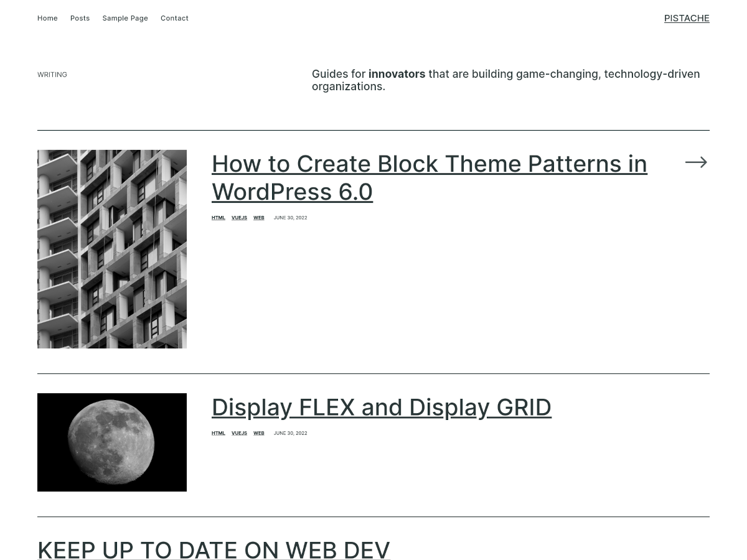Viewport: 747px width, 560px height.
Task: Click the arrow icon beside the first post
Action: tap(696, 162)
